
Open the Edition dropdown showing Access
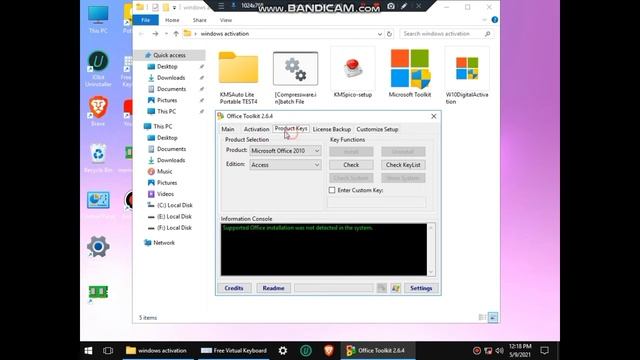(x=285, y=165)
